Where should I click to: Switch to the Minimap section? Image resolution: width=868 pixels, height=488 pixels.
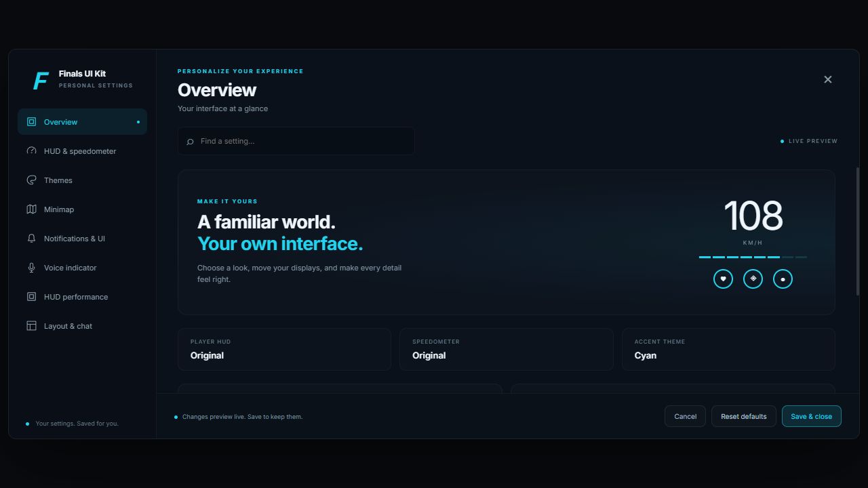82,209
